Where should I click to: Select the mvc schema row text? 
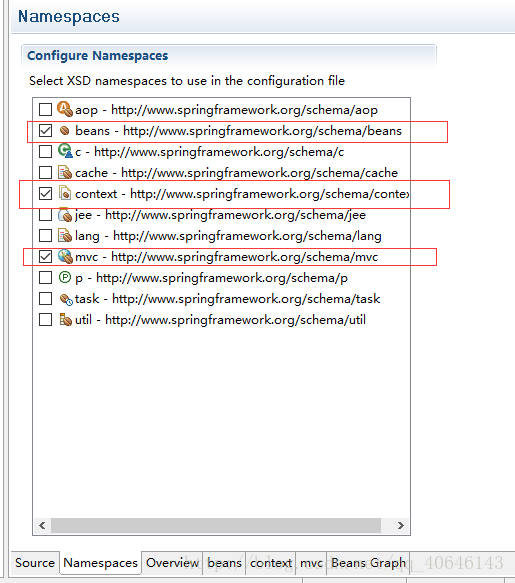click(x=226, y=257)
